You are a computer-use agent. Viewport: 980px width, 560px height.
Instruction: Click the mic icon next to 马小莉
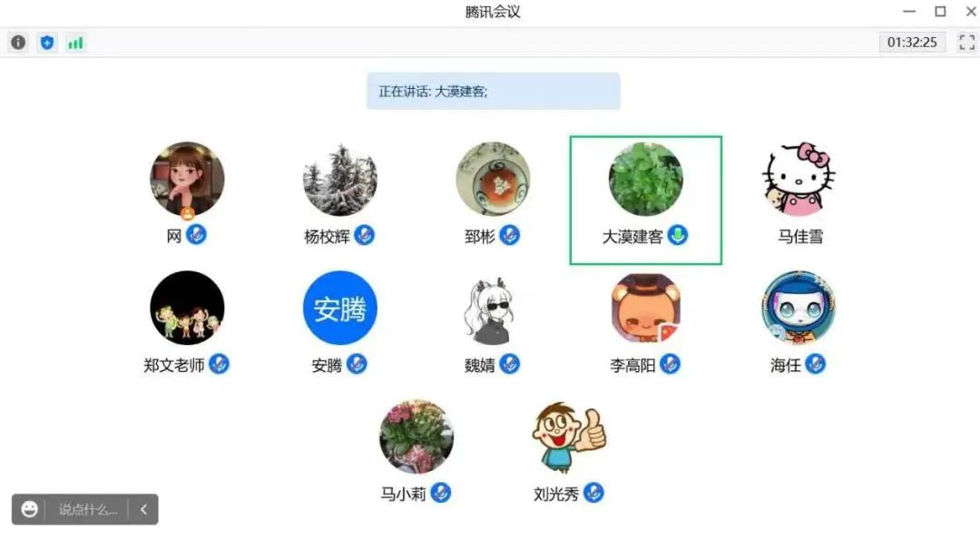pos(441,493)
